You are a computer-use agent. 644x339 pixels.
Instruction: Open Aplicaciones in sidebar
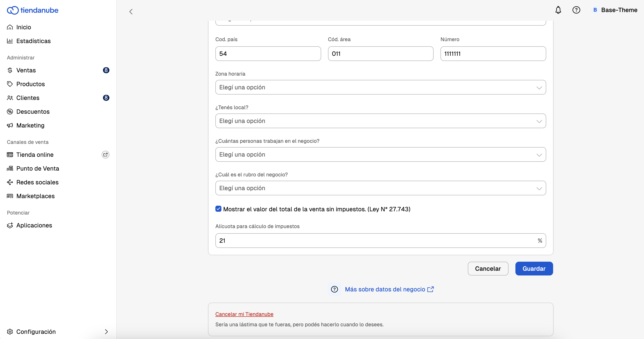34,225
